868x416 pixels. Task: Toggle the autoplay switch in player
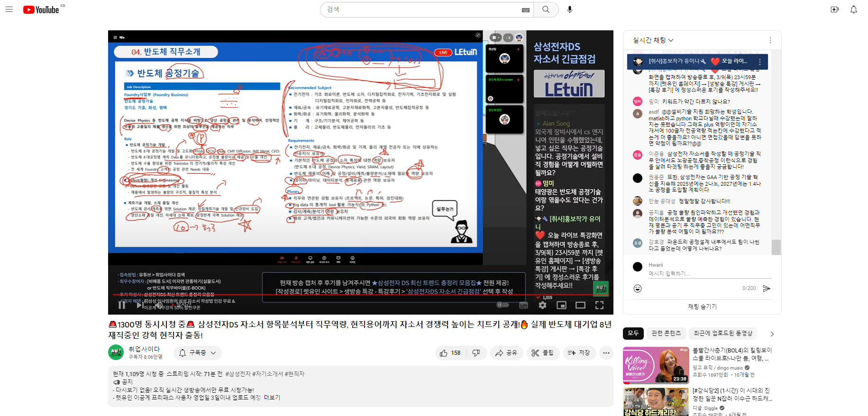click(x=503, y=305)
